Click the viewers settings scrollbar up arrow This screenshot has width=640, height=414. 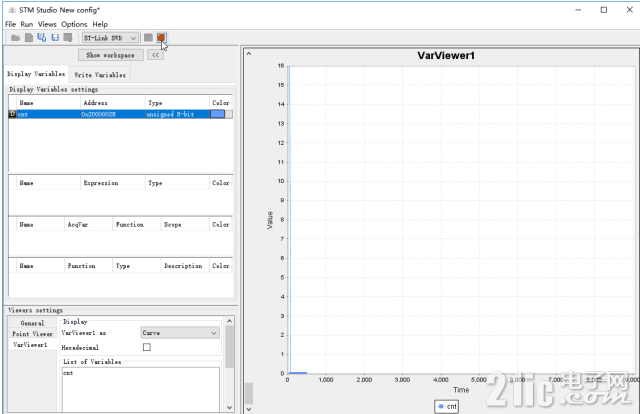229,321
